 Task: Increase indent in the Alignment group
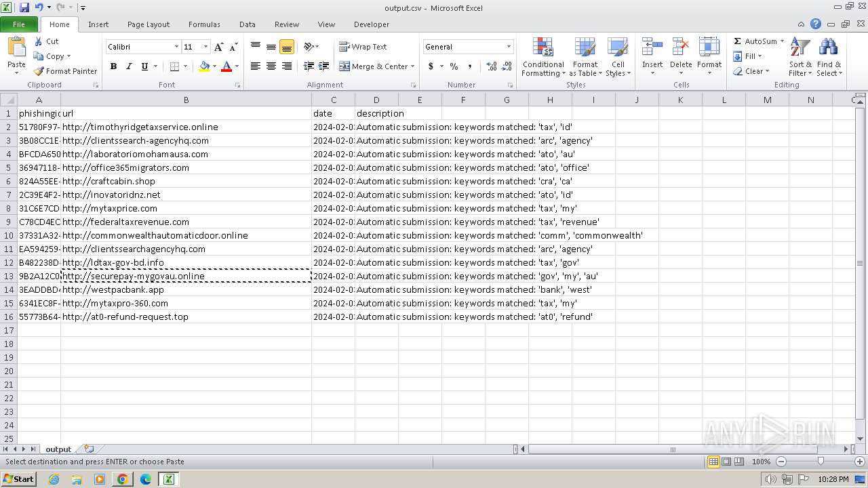pos(324,66)
